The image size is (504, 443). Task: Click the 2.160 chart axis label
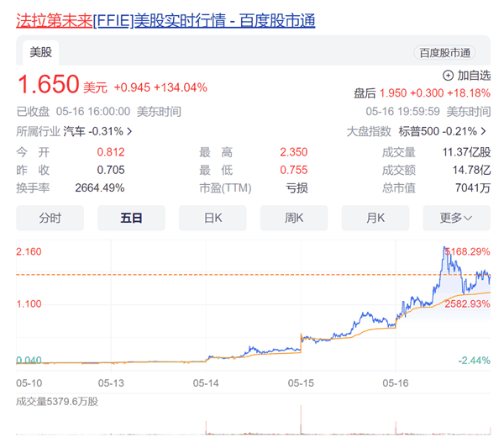(x=29, y=251)
